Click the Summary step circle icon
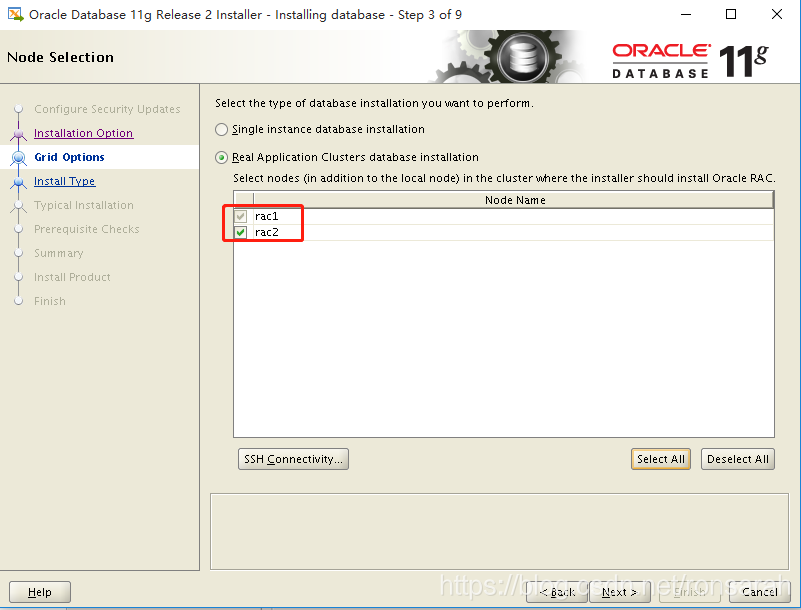This screenshot has height=610, width=801. click(20, 253)
